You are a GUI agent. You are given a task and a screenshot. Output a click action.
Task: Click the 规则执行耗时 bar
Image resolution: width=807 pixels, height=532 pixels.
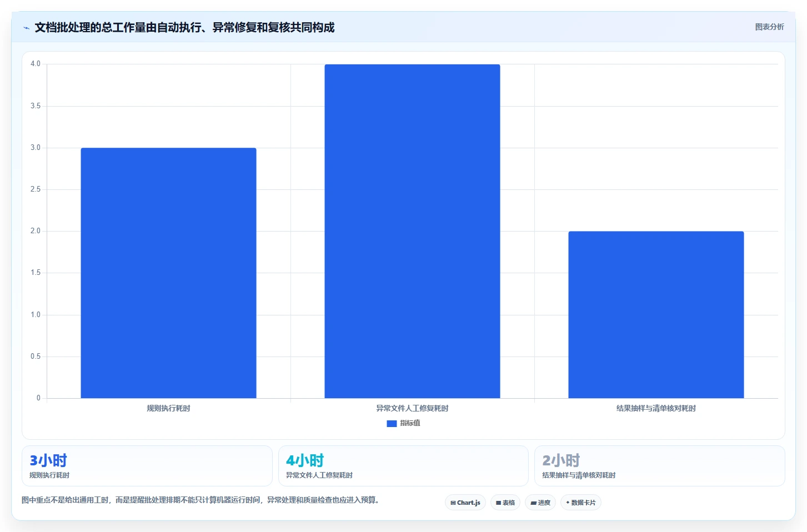pyautogui.click(x=168, y=273)
